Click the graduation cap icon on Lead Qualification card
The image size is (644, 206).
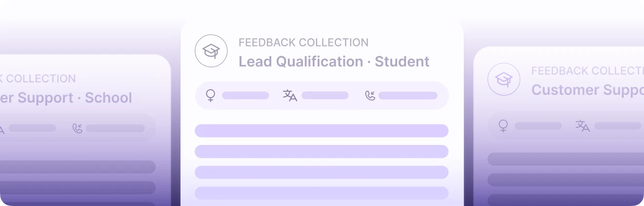tap(211, 51)
